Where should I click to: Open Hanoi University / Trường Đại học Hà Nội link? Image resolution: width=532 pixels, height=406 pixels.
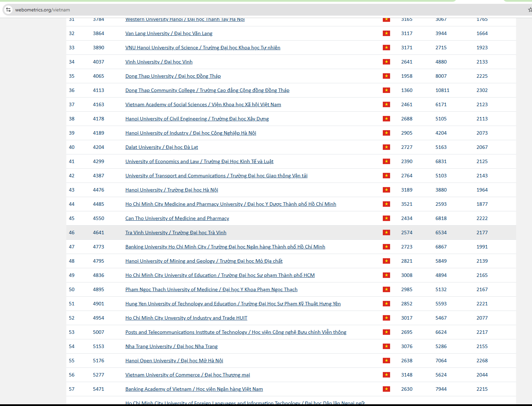coord(172,190)
